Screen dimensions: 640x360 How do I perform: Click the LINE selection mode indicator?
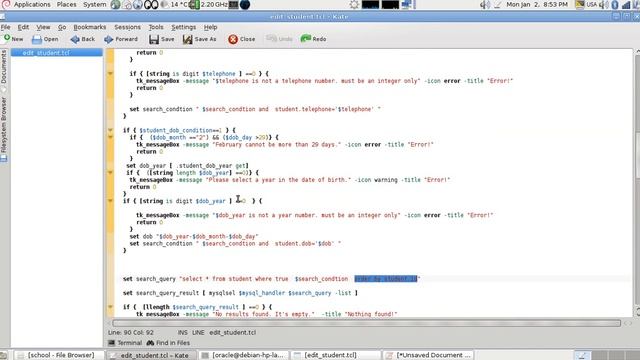click(x=198, y=333)
